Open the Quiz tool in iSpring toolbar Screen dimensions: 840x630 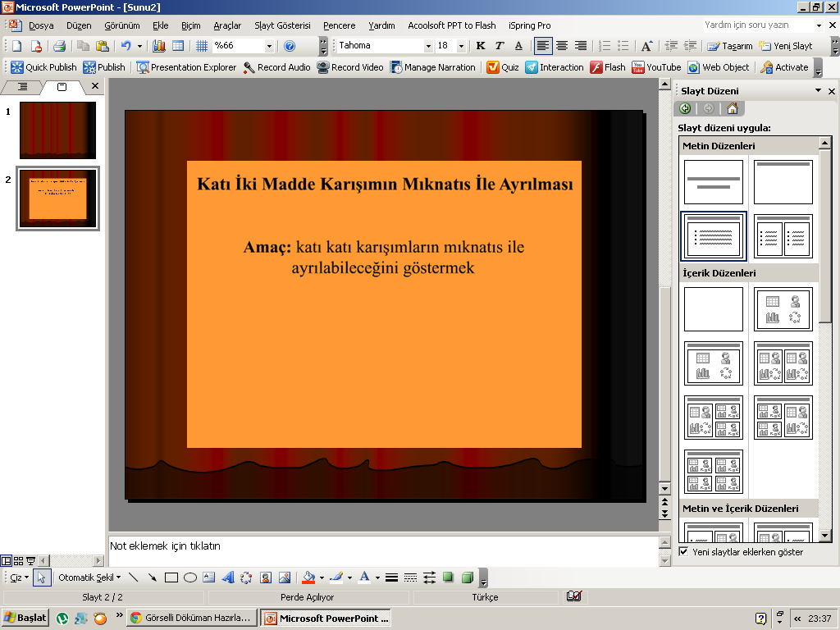pyautogui.click(x=502, y=67)
